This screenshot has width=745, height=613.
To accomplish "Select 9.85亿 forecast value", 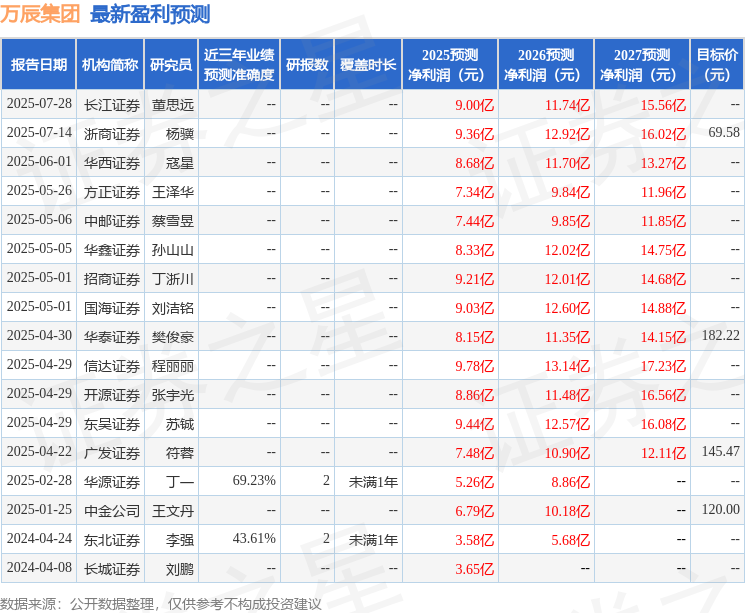I will point(570,220).
